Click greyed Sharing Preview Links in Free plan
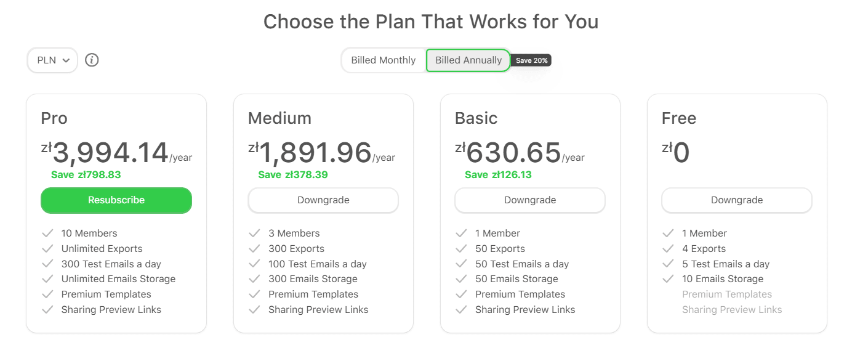This screenshot has width=868, height=353. [x=732, y=310]
